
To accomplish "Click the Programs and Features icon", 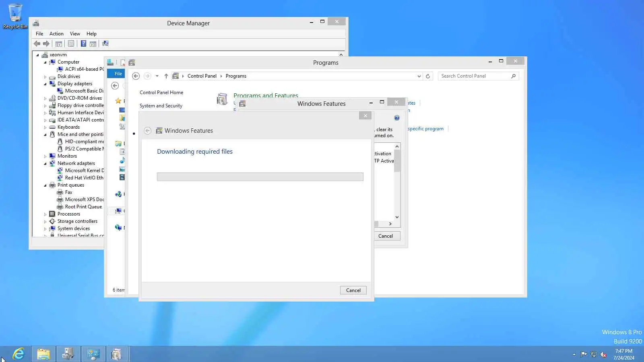I will point(222,99).
